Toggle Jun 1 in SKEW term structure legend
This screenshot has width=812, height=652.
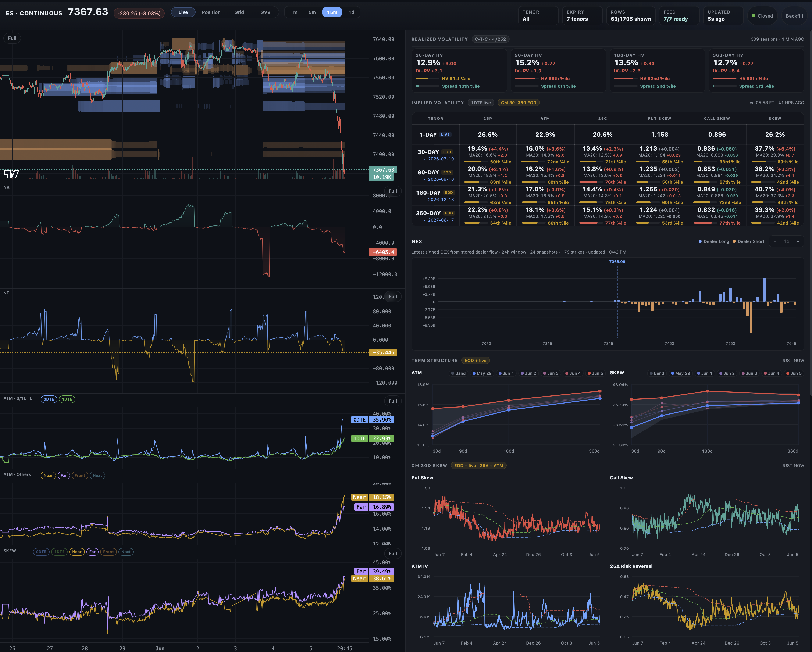[705, 373]
